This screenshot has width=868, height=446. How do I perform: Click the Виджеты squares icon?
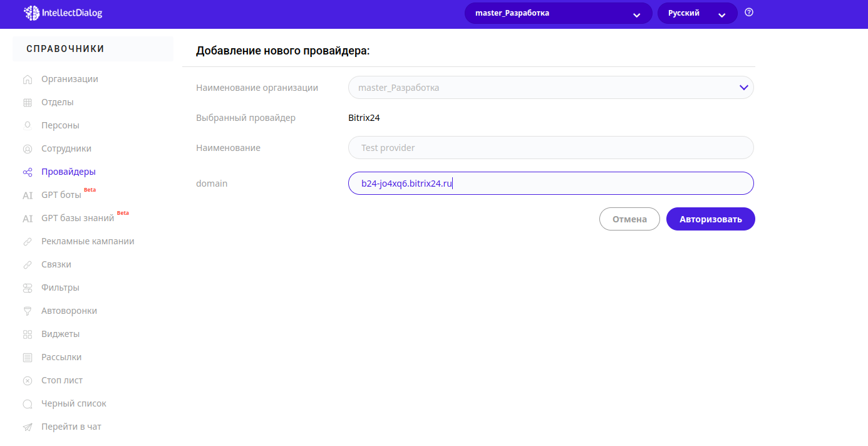[28, 334]
